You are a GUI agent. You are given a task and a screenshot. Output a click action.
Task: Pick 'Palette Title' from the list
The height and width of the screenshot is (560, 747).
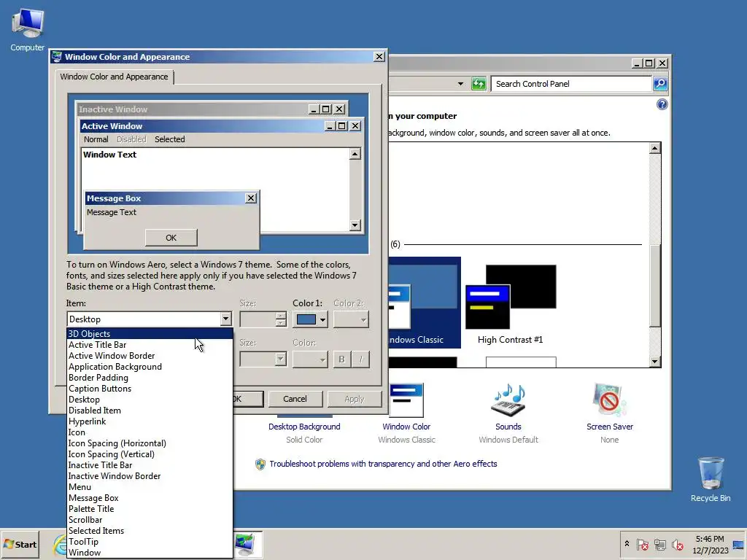coord(150,509)
